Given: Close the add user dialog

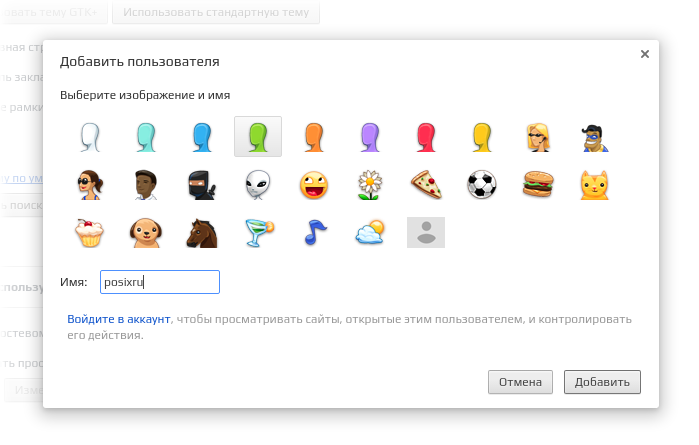Looking at the screenshot, I should [645, 54].
